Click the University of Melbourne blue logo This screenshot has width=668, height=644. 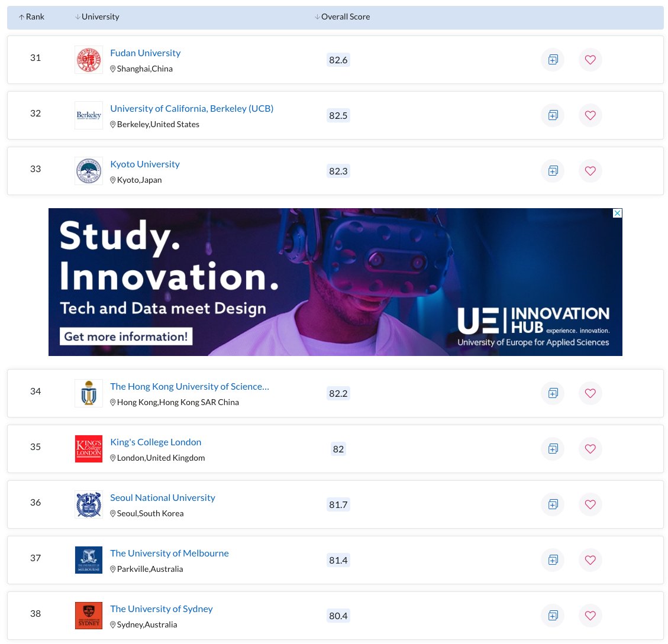pos(89,559)
